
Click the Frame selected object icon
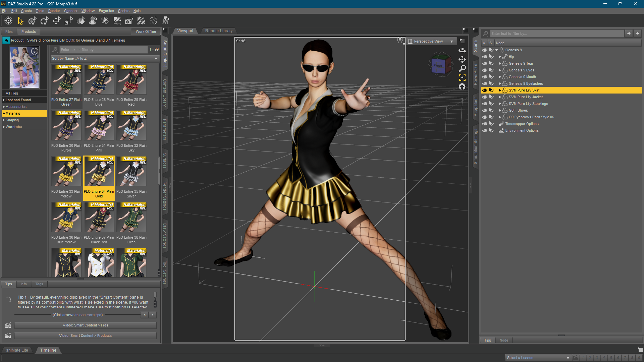462,78
